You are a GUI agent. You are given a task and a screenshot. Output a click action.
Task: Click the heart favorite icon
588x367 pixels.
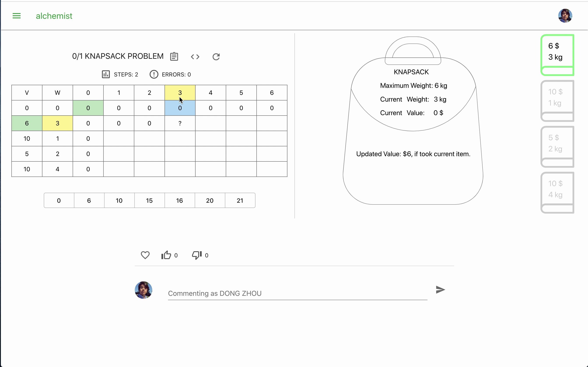[x=145, y=255]
